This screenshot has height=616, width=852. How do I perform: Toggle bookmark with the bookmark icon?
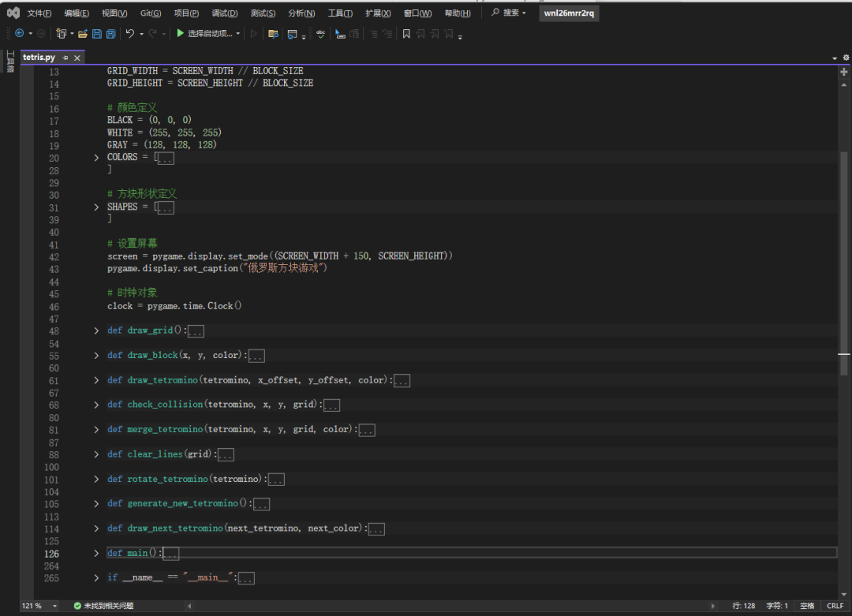tap(406, 34)
